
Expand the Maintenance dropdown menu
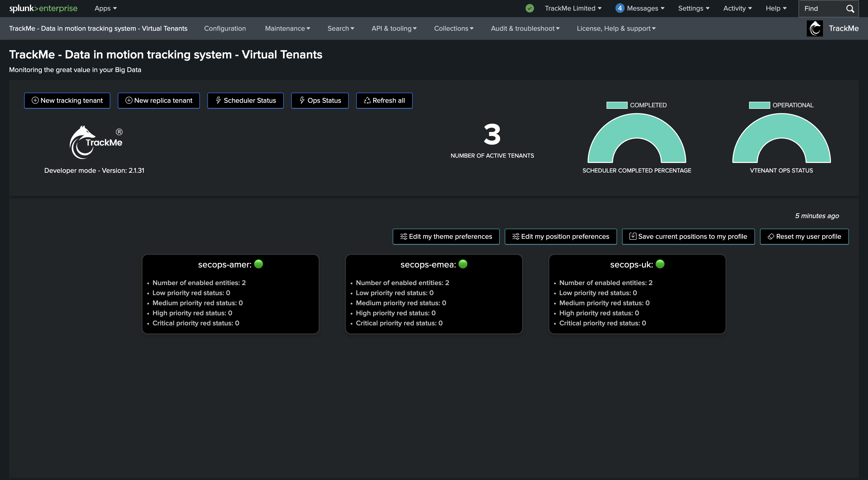point(287,28)
